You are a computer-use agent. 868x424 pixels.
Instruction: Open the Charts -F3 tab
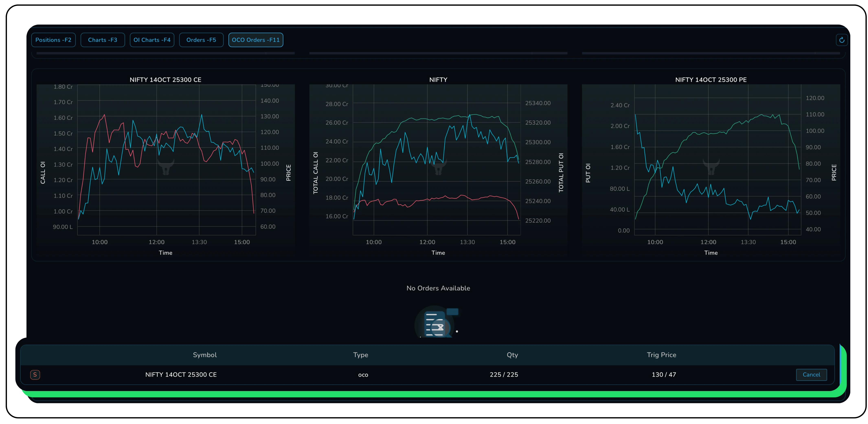(x=102, y=40)
